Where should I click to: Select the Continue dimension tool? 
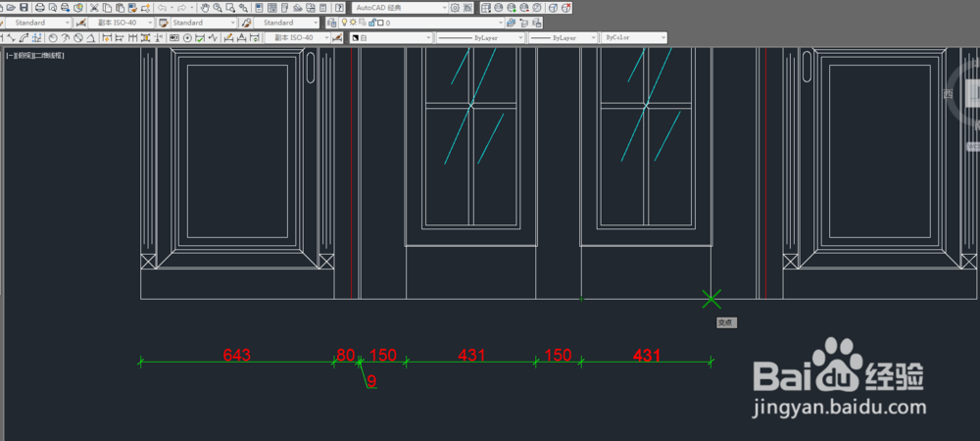pos(132,37)
